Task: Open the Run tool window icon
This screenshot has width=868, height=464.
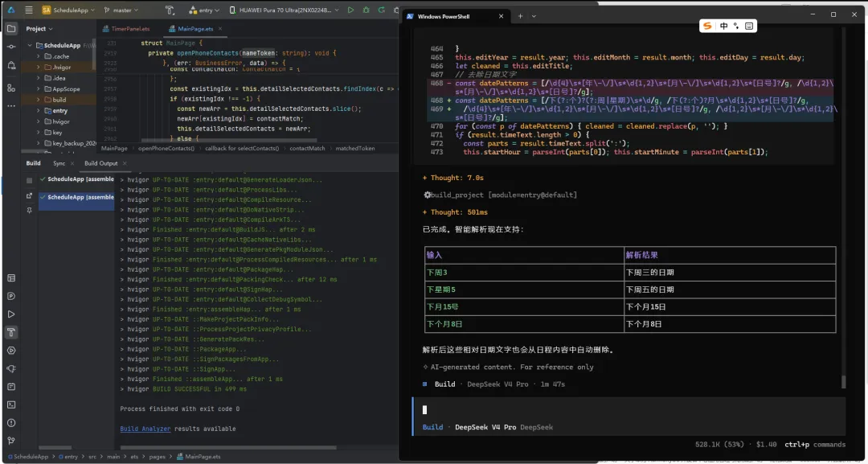Action: 11,314
